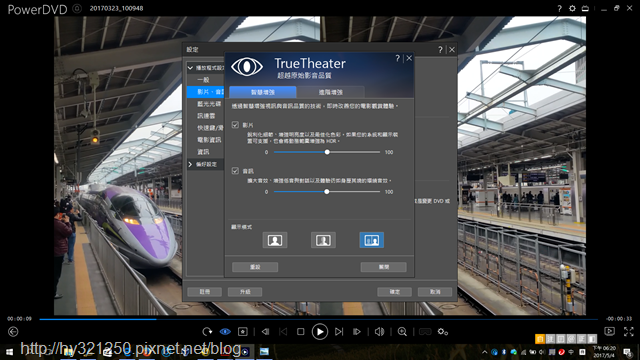This screenshot has height=360, width=640.
Task: Close the 設定 dialog with X
Action: (x=452, y=50)
